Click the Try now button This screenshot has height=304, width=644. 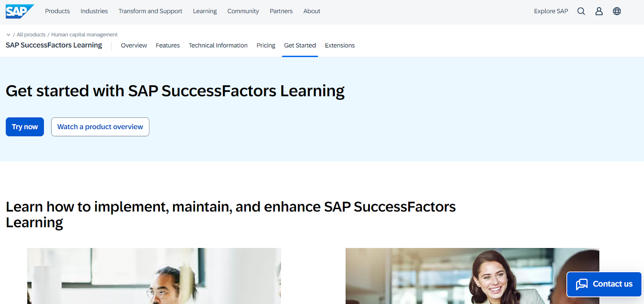pos(25,127)
